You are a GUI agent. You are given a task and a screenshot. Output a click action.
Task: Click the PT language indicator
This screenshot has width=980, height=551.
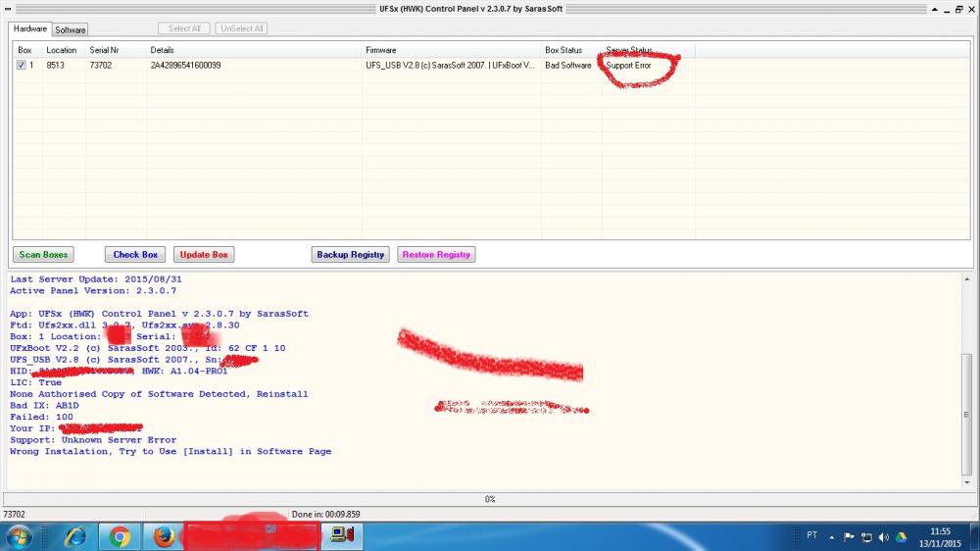pos(811,535)
